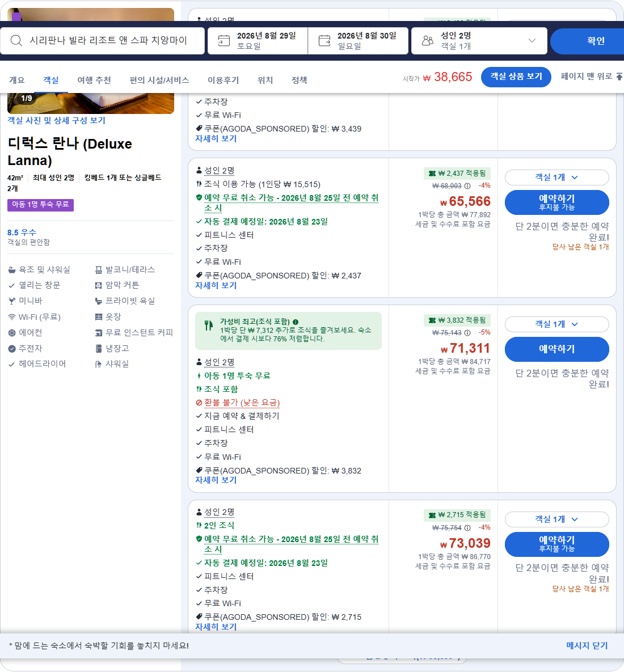The width and height of the screenshot is (624, 672).
Task: Click the room photo thumbnail 1/9
Action: coord(91,103)
